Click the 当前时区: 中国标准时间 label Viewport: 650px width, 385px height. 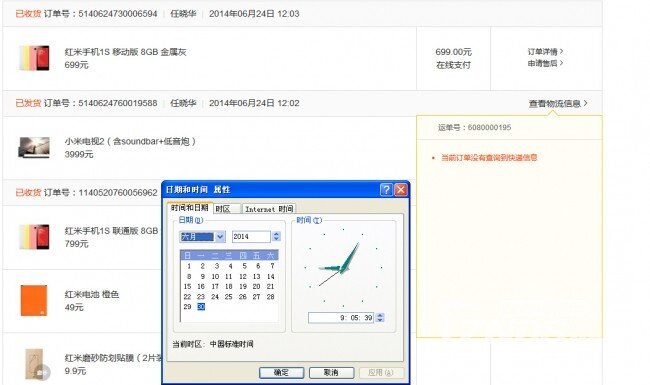click(213, 344)
